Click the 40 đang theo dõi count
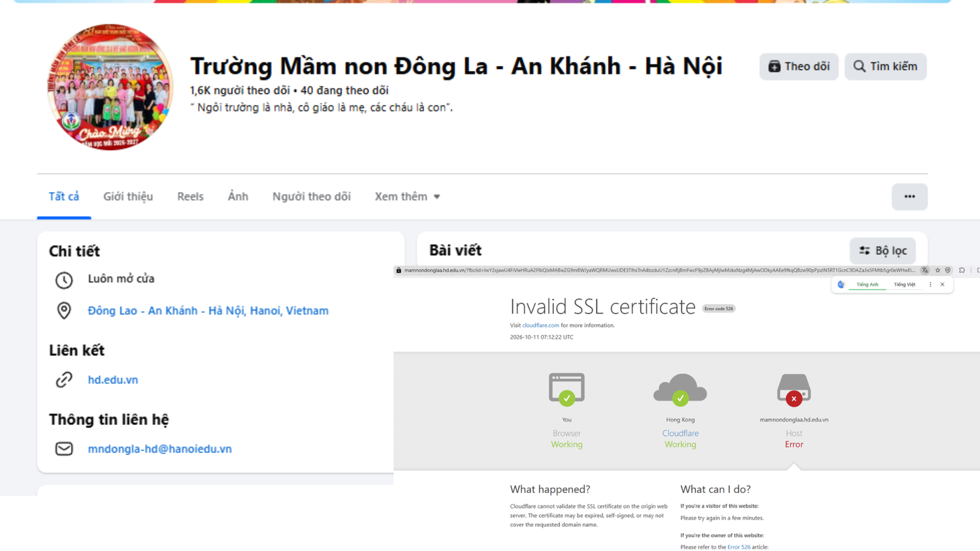The height and width of the screenshot is (551, 980). tap(344, 90)
